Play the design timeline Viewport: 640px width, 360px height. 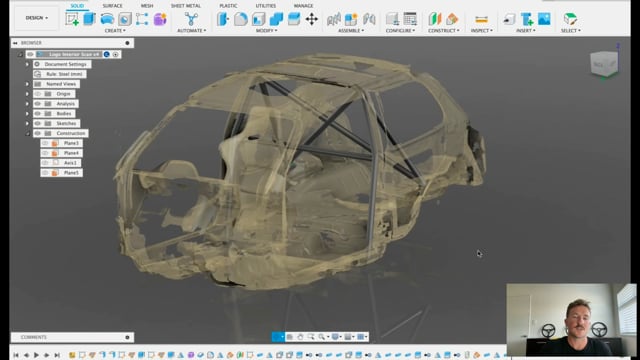point(36,355)
